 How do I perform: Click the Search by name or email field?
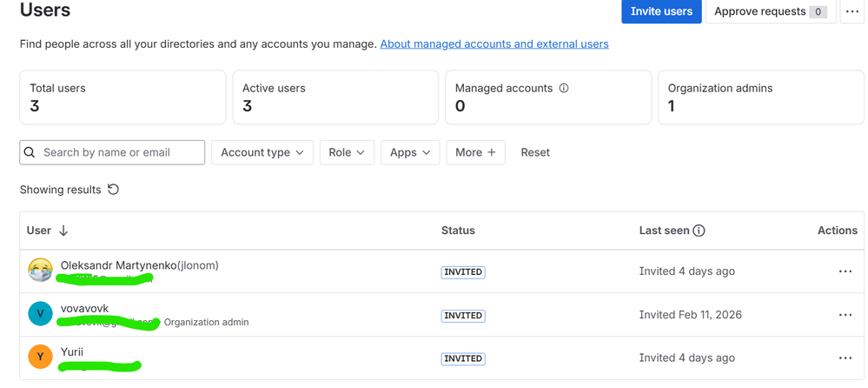coord(112,152)
